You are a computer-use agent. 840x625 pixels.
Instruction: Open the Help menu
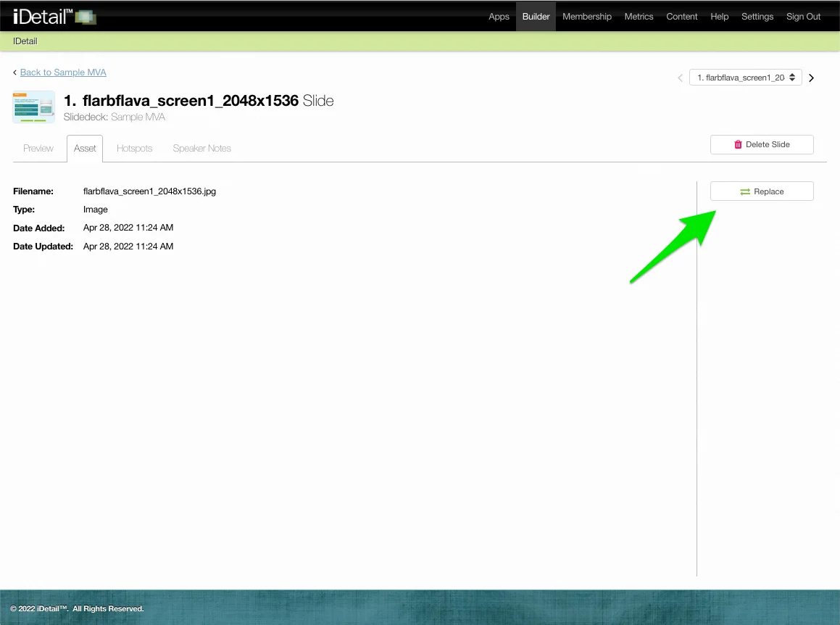[x=719, y=17]
